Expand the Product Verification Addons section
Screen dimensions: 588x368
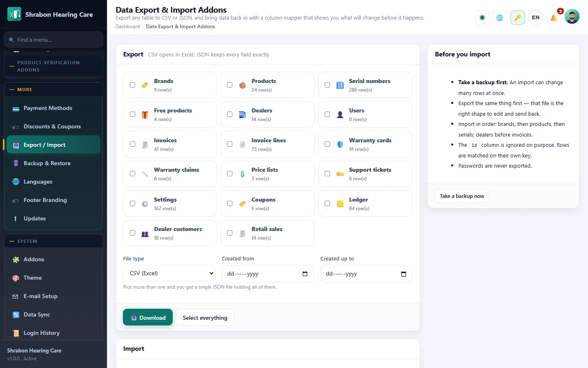[x=53, y=66]
